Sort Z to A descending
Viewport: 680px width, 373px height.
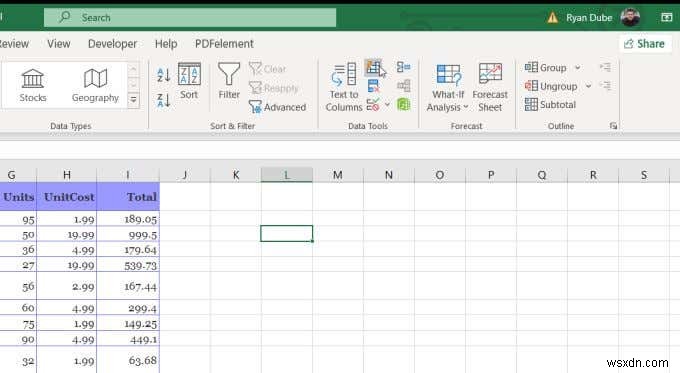pos(163,101)
